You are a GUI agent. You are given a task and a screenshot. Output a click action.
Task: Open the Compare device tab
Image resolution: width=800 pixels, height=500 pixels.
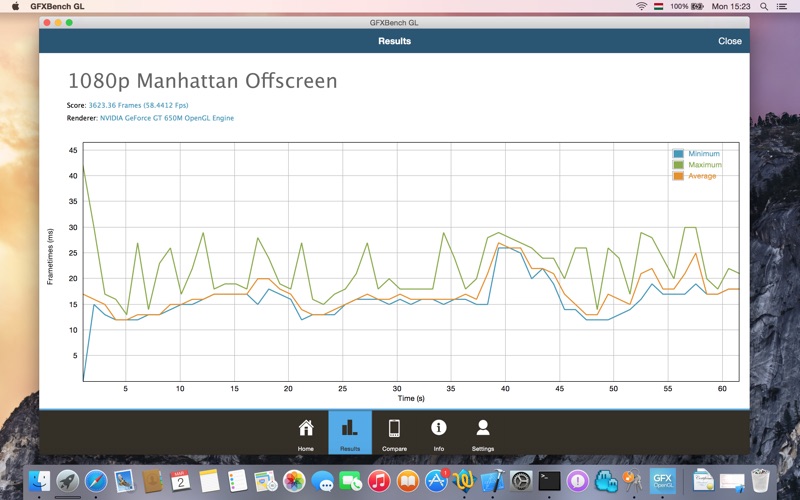[x=394, y=433]
